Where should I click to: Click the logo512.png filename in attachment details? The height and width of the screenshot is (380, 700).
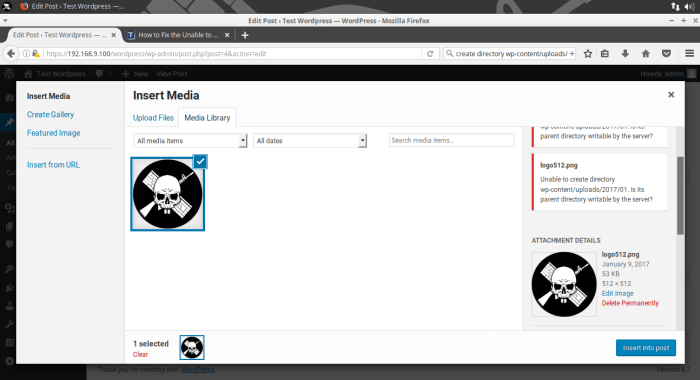(620, 255)
